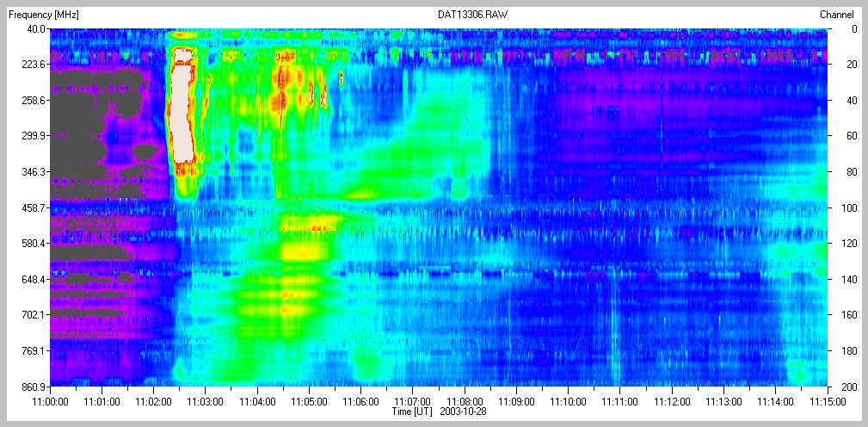Click the 11:00:00 time tick label
This screenshot has width=868, height=427.
[50, 401]
